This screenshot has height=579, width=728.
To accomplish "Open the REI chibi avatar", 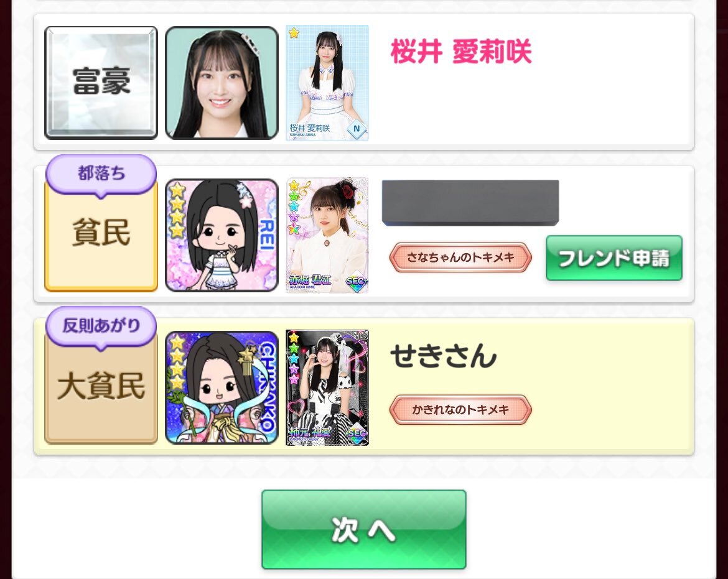I will point(222,235).
